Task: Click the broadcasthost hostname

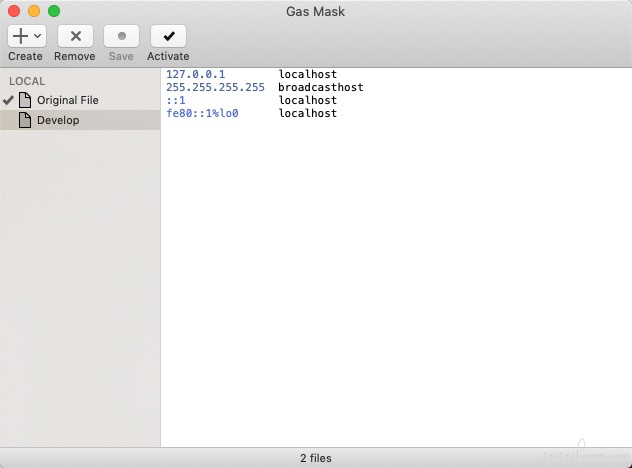Action: [x=321, y=87]
